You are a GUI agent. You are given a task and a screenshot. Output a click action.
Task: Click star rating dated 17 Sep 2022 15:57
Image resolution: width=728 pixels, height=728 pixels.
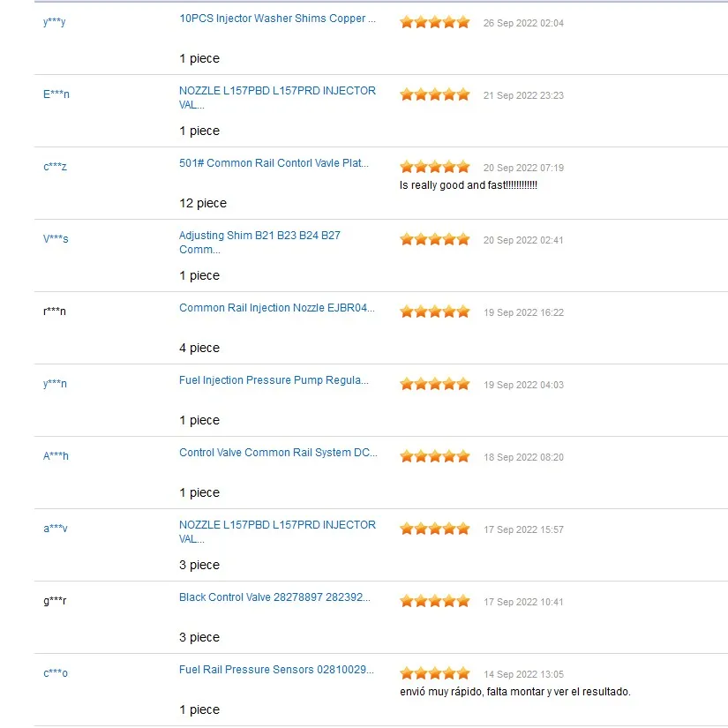(x=434, y=529)
